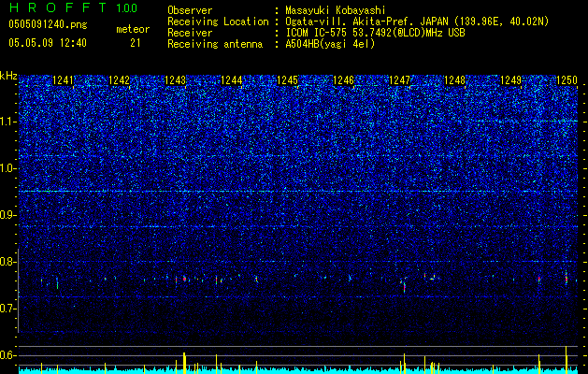The width and height of the screenshot is (588, 374).
Task: Click the 1244 time marker
Action: click(232, 79)
